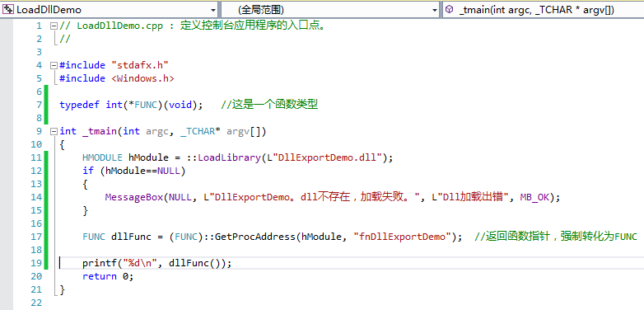Click the stdafx.h include string

pyautogui.click(x=140, y=65)
